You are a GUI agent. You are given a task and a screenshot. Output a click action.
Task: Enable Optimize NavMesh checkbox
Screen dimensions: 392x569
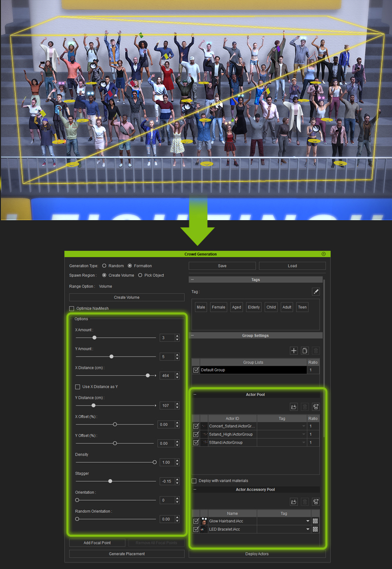(71, 309)
